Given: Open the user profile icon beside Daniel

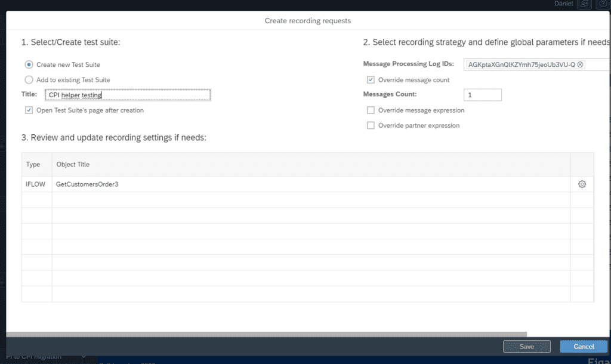Looking at the screenshot, I should coord(584,4).
